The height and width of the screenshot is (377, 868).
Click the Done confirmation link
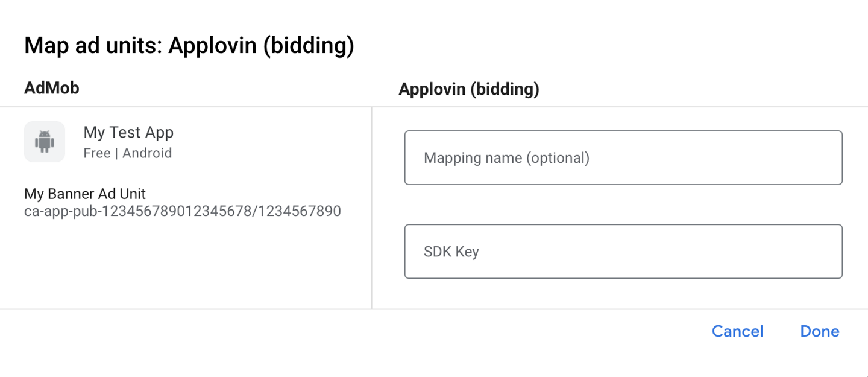819,331
